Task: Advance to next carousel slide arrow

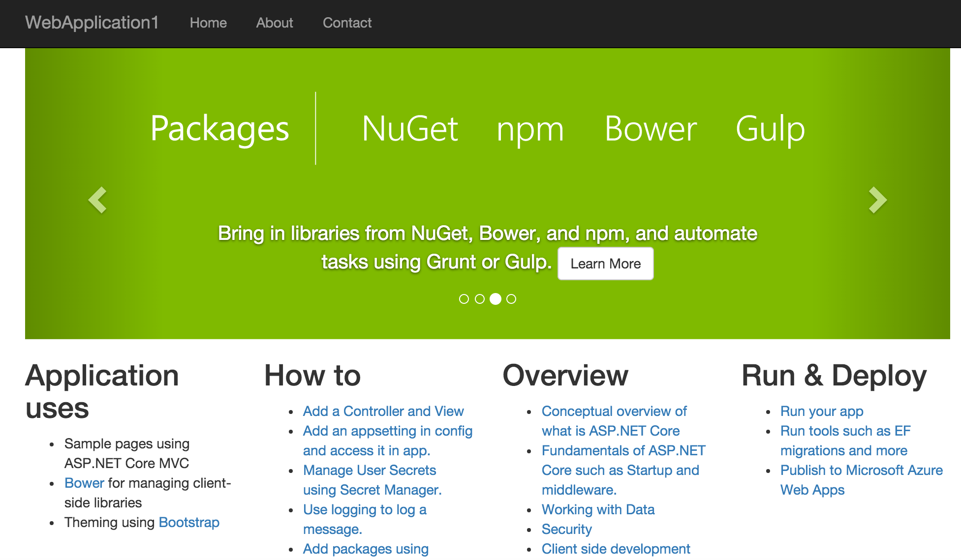Action: click(x=878, y=200)
